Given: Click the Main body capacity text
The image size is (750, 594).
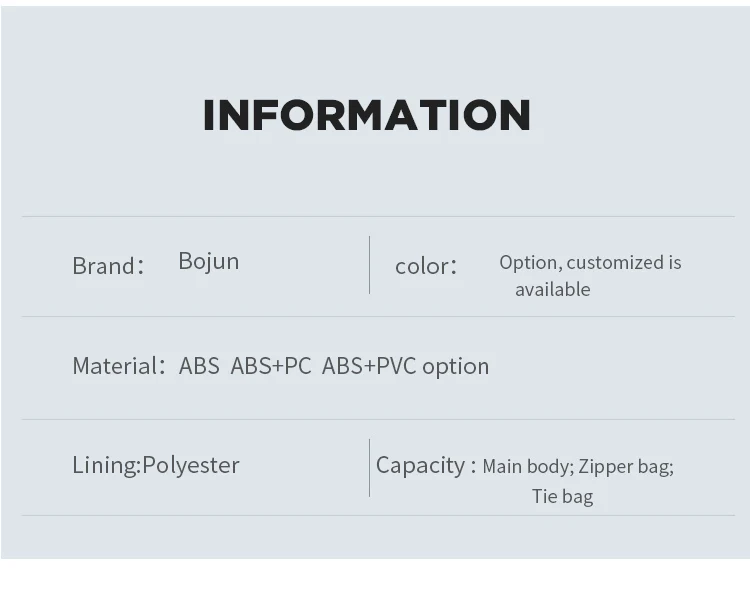Looking at the screenshot, I should point(527,466).
